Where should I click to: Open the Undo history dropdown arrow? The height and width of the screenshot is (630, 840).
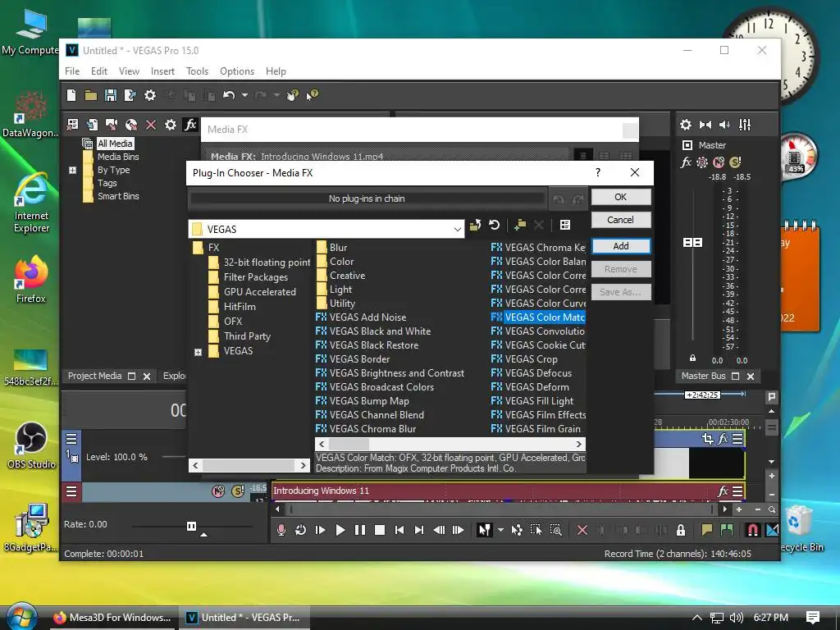tap(244, 95)
